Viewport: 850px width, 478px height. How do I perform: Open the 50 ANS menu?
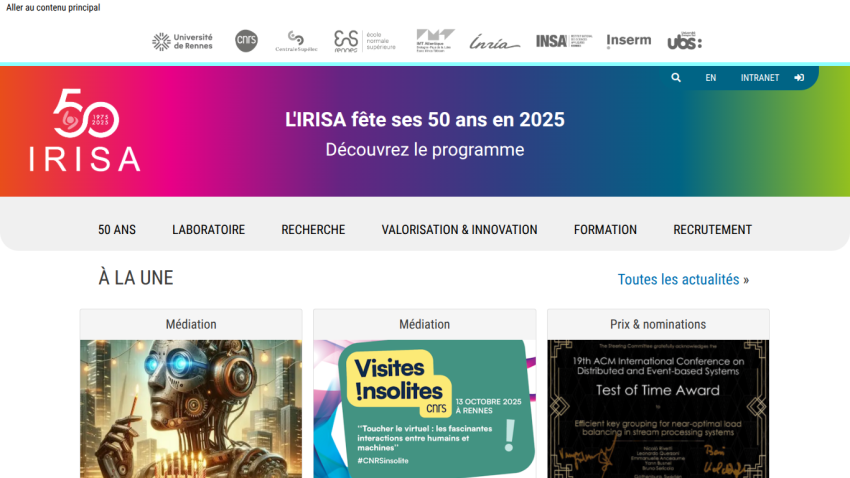click(117, 230)
